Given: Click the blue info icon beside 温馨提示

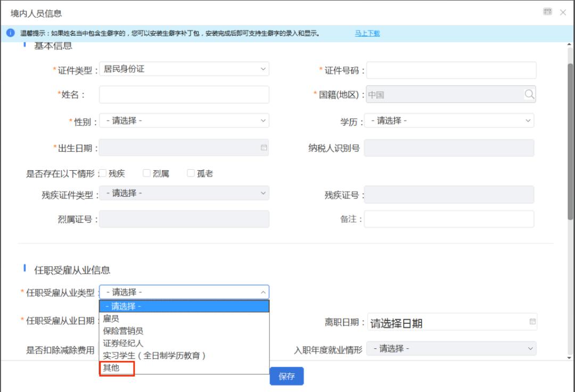Looking at the screenshot, I should pos(10,33).
